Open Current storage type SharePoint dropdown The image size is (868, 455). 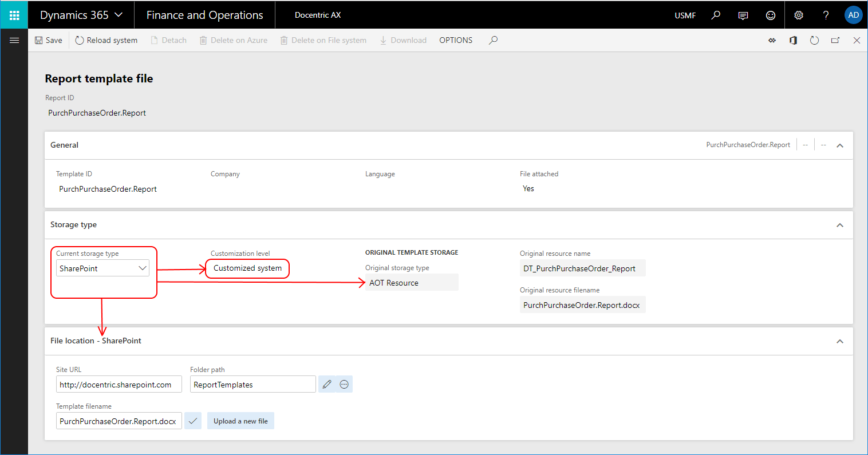click(x=102, y=268)
